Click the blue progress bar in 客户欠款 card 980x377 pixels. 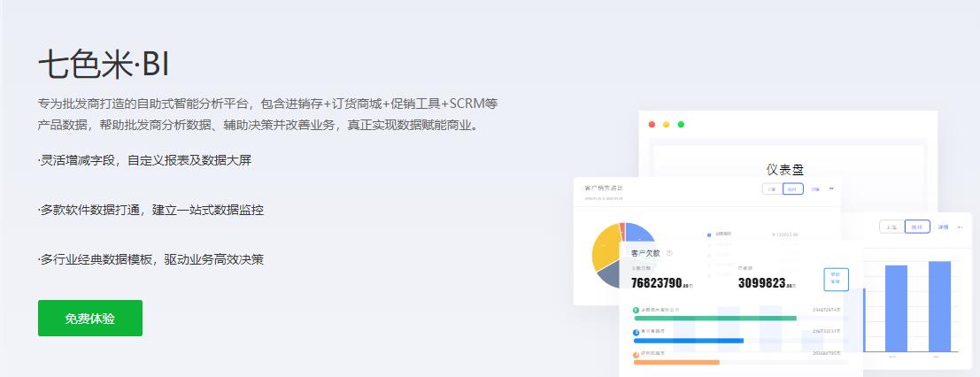pyautogui.click(x=689, y=341)
